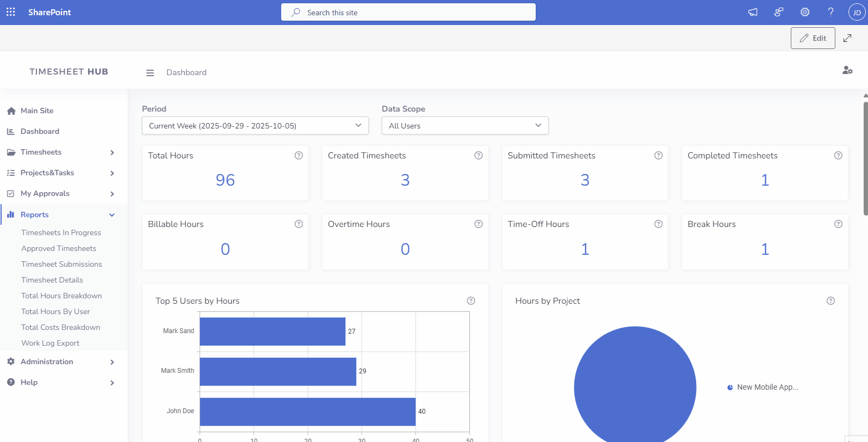Image resolution: width=868 pixels, height=442 pixels.
Task: Click the Edit page button
Action: click(813, 38)
